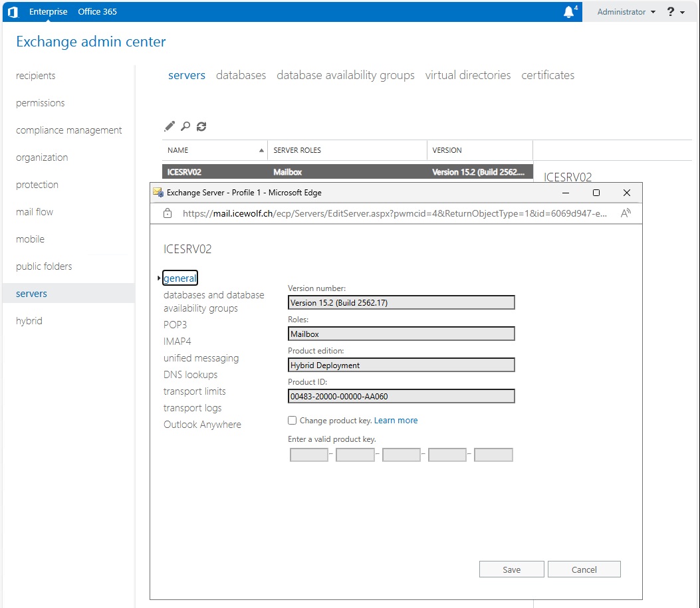Open the database availability groups tab
The height and width of the screenshot is (608, 700).
coord(346,75)
